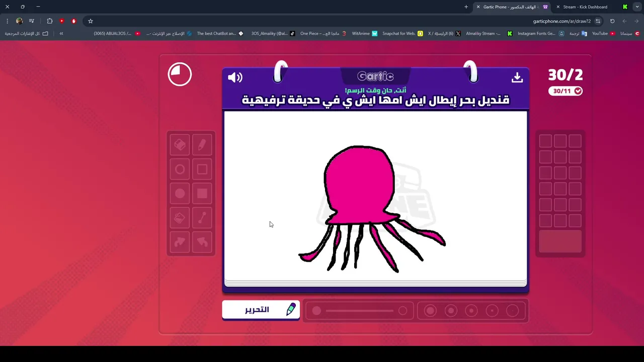This screenshot has height=362, width=644.
Task: Open the site settings tune icon
Action: (x=598, y=21)
